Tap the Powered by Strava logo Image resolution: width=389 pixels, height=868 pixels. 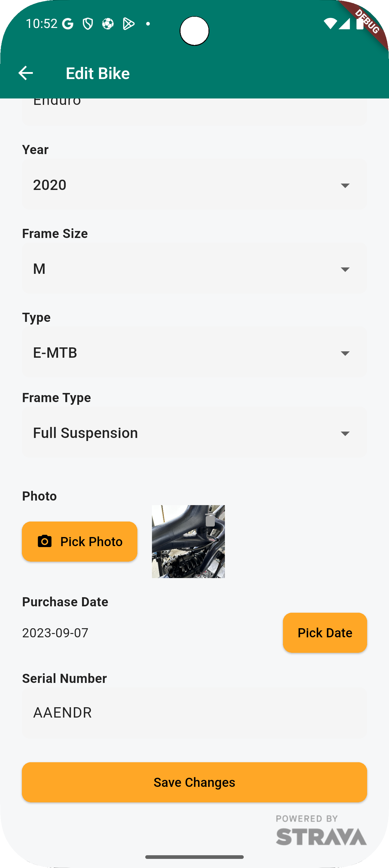click(x=321, y=831)
